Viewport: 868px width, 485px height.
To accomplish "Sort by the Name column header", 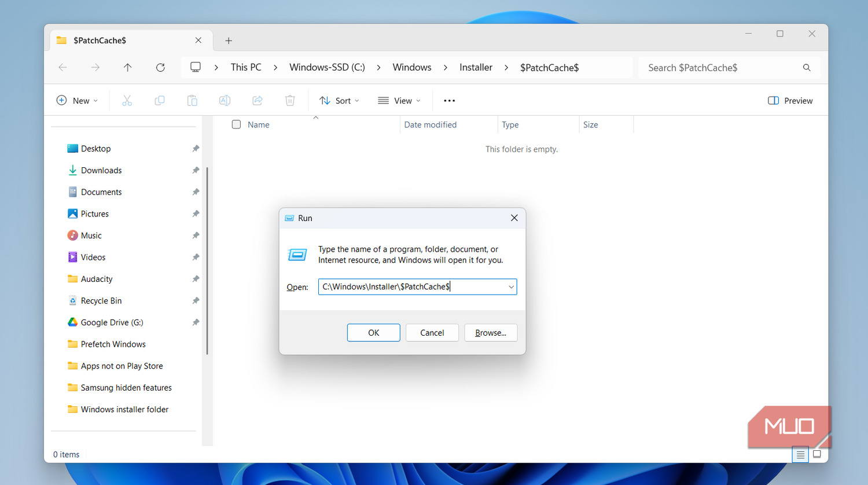I will coord(259,124).
